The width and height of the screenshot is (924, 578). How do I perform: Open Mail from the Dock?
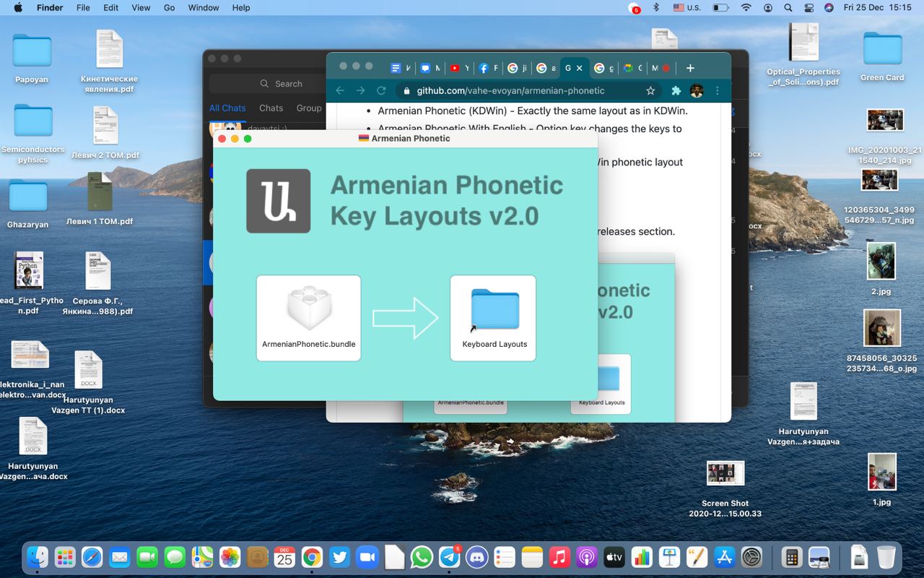tap(120, 557)
